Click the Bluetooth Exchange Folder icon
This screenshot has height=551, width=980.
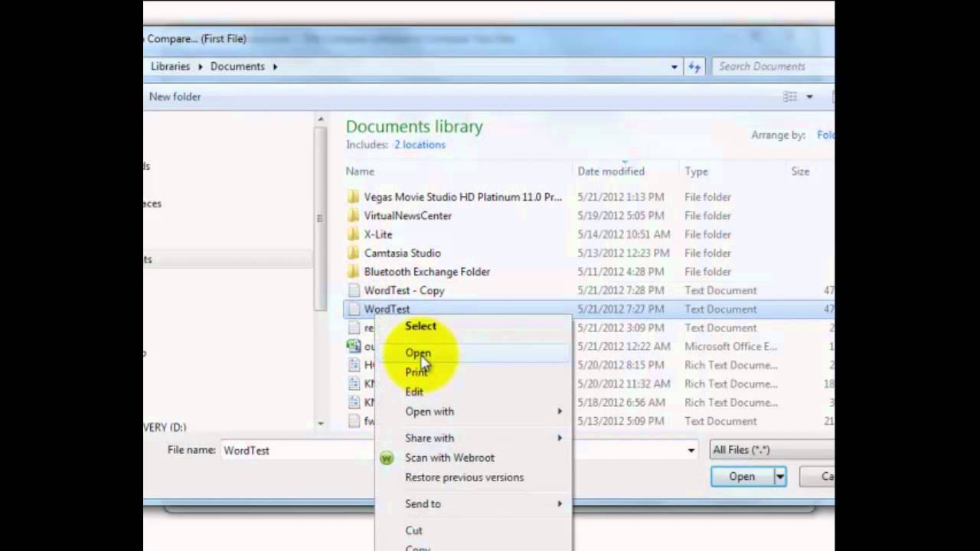coord(353,272)
